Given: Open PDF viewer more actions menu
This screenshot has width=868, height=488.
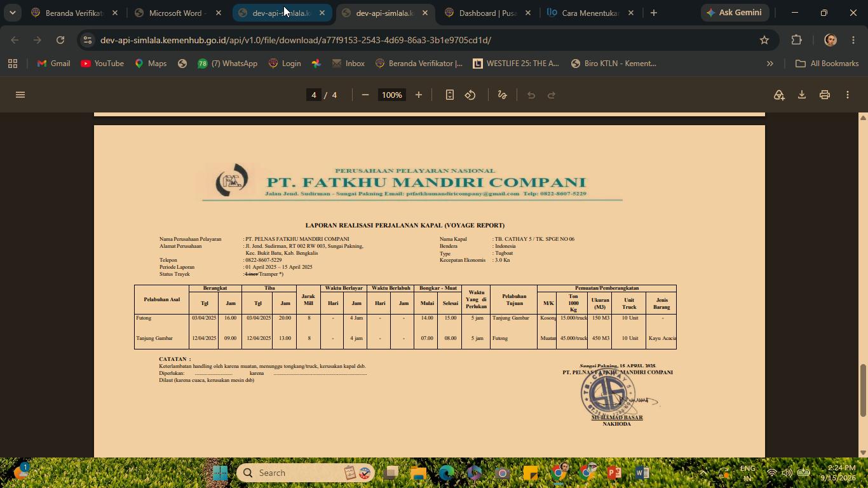Looking at the screenshot, I should (x=848, y=95).
